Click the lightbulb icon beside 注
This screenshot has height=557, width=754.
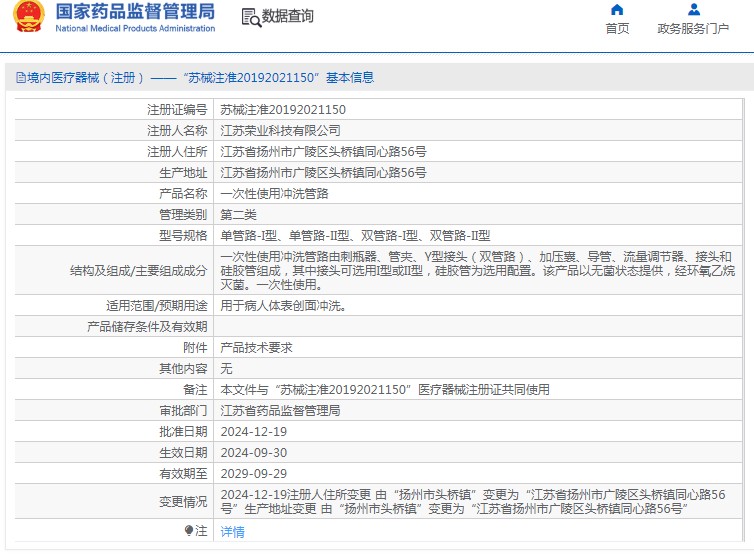point(189,531)
